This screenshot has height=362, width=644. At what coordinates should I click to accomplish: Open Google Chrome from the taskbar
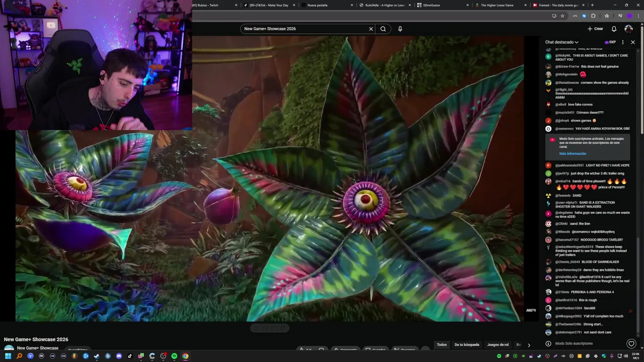click(x=185, y=356)
